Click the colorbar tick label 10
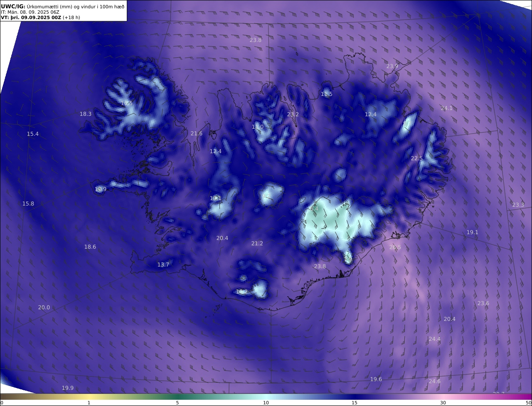 [266, 403]
